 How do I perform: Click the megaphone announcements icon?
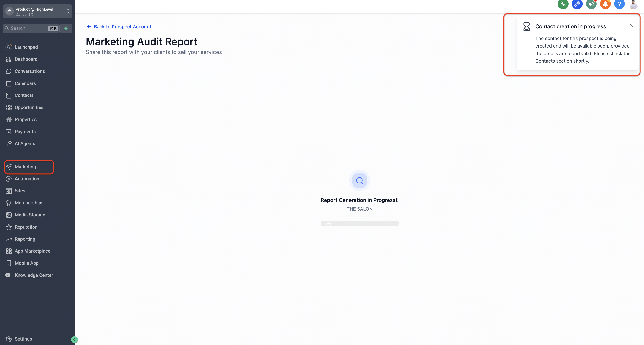click(x=591, y=4)
